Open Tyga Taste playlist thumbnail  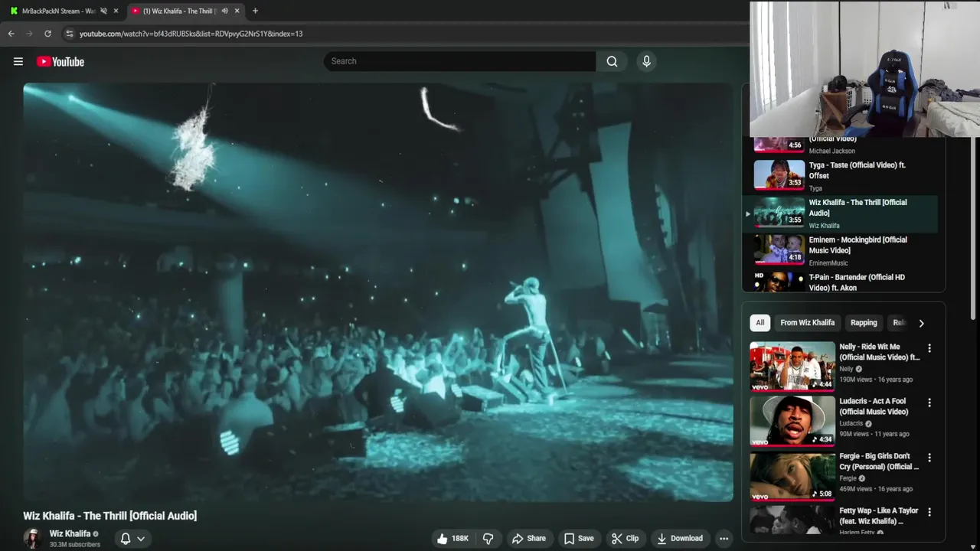pos(779,174)
